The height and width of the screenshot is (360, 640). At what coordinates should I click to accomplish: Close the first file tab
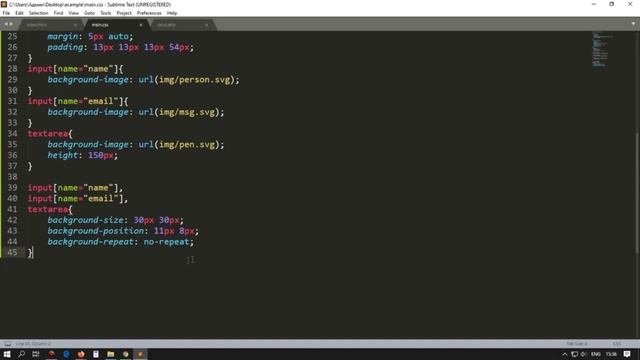pyautogui.click(x=75, y=25)
